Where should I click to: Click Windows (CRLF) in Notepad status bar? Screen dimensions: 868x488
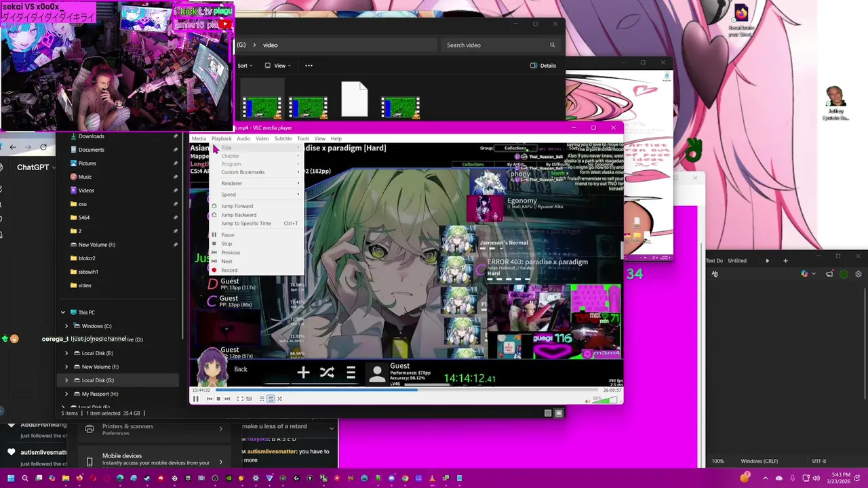(x=759, y=461)
